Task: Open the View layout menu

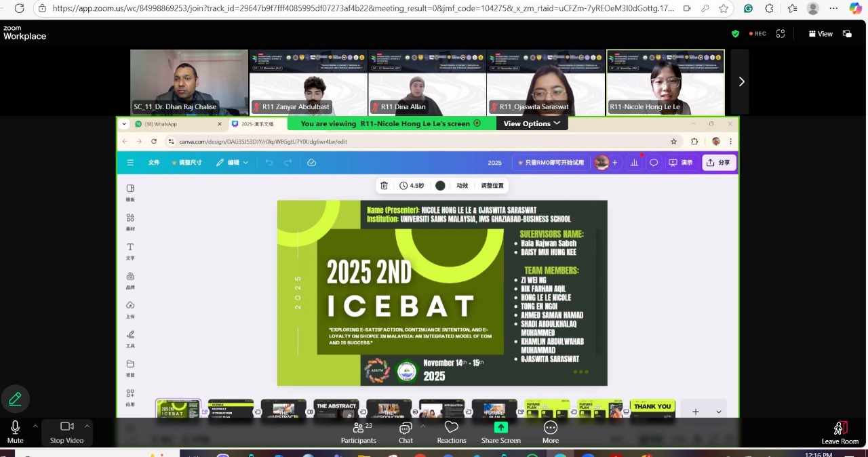Action: point(821,34)
